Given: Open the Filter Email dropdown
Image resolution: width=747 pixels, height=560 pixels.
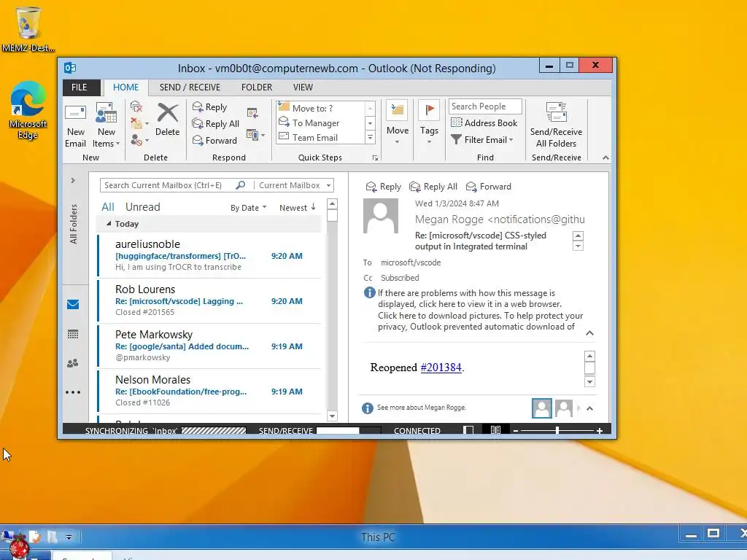Looking at the screenshot, I should [483, 139].
